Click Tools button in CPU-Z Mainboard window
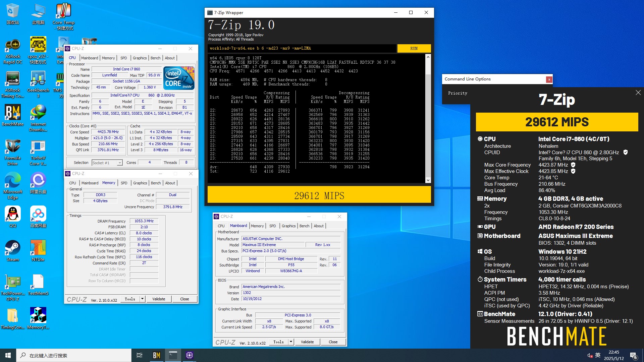This screenshot has width=644, height=362. (278, 342)
